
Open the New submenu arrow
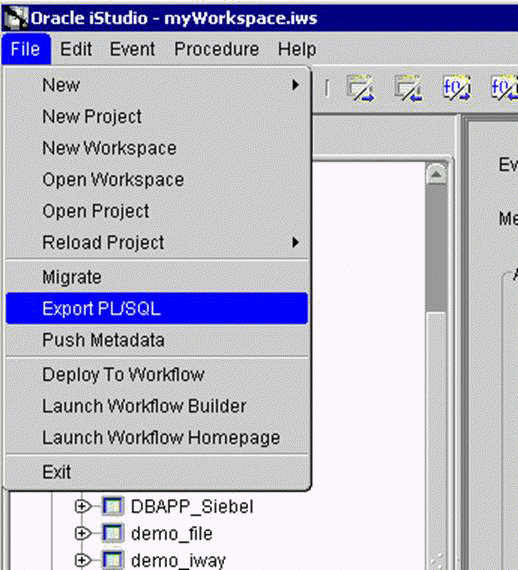pyautogui.click(x=296, y=85)
